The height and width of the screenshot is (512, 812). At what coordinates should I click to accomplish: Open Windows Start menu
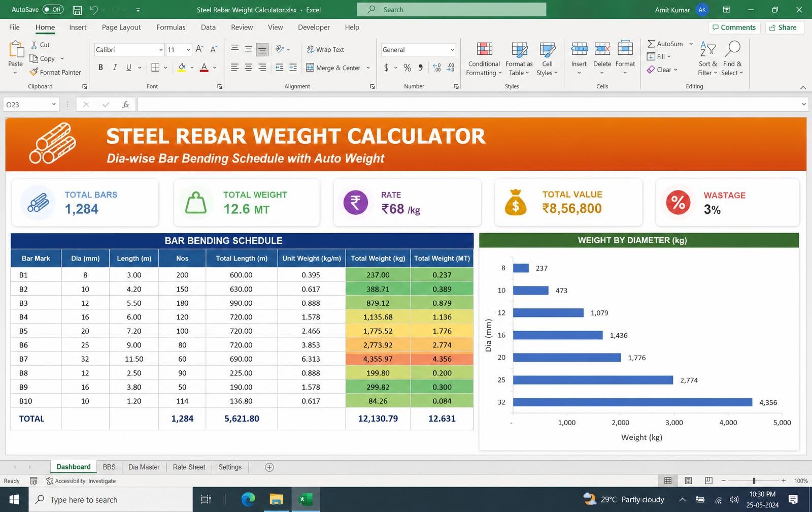coord(14,500)
